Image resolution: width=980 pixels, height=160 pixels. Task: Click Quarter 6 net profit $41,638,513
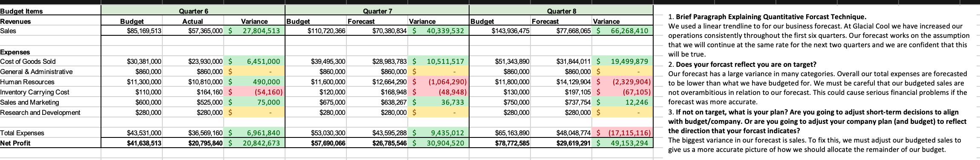132,143
